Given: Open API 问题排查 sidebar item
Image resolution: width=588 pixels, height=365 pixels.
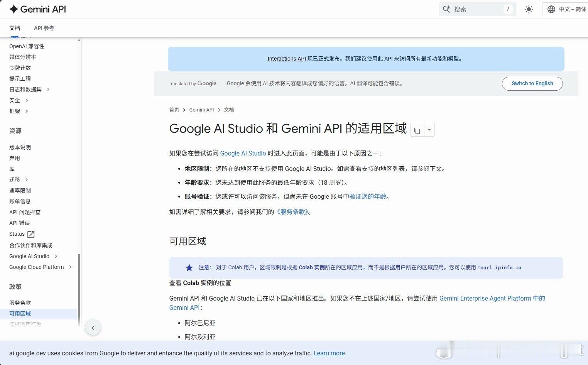Looking at the screenshot, I should coord(25,212).
